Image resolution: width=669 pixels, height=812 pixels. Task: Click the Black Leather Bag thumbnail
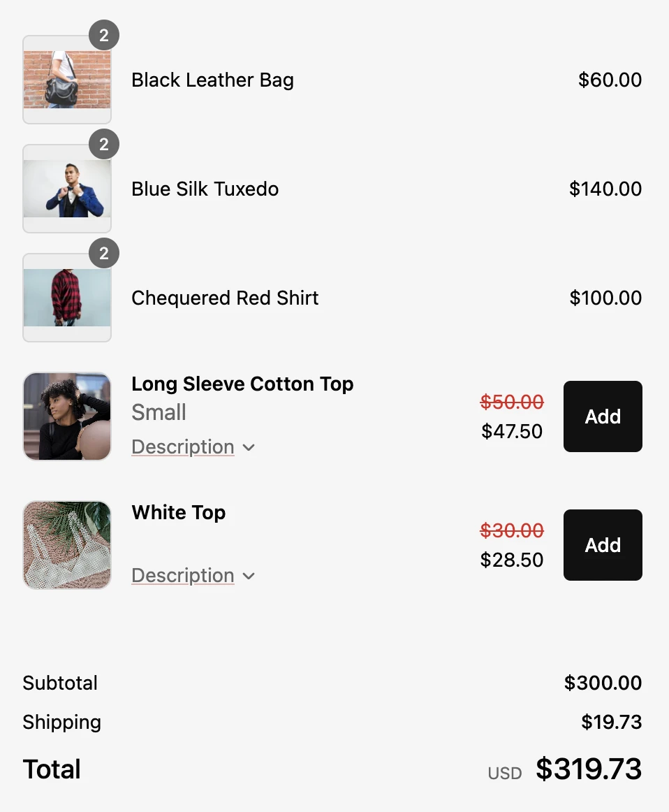(67, 80)
